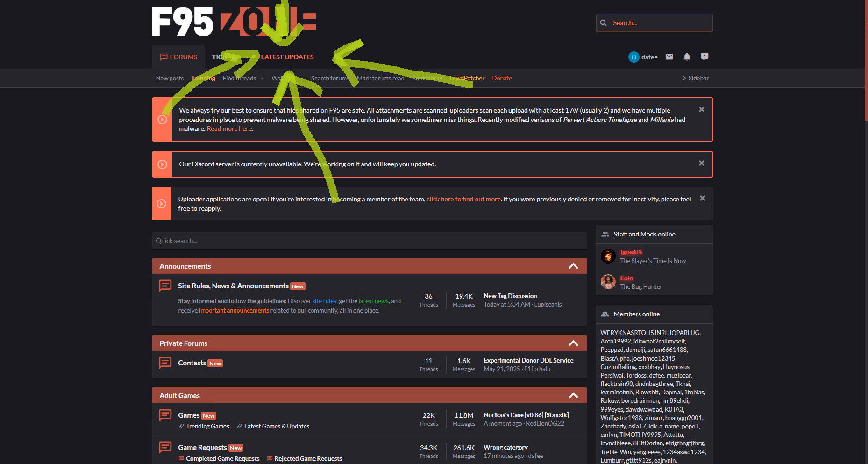This screenshot has width=868, height=464.
Task: Open the Trending page link
Action: pyautogui.click(x=203, y=78)
